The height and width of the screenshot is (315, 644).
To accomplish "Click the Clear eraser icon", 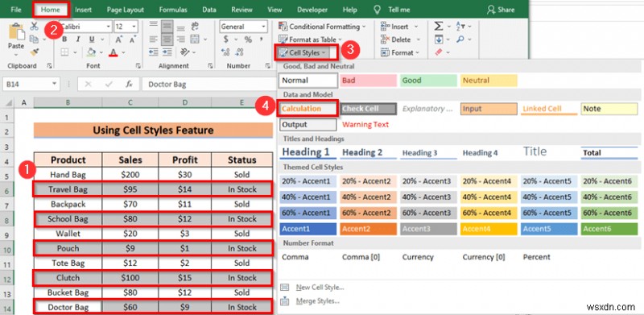I will click(439, 52).
